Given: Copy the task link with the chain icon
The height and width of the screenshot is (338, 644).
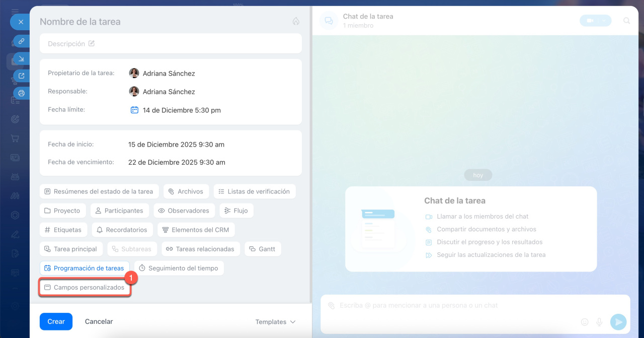Looking at the screenshot, I should click(21, 41).
